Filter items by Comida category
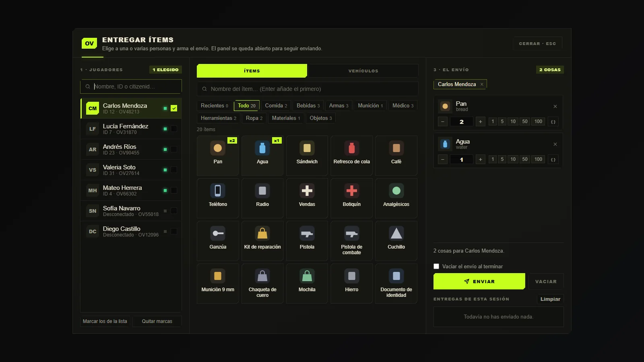Viewport: 644px width, 362px height. (x=276, y=106)
